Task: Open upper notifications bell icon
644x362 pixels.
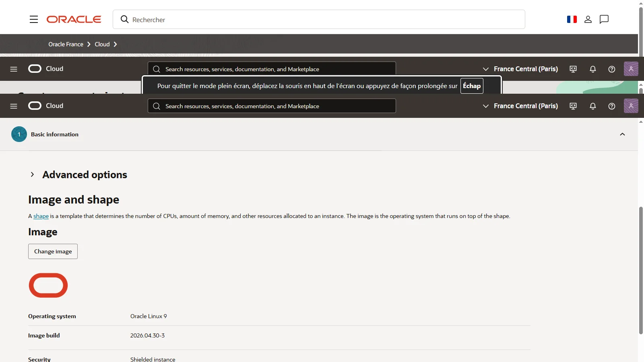Action: coord(593,69)
